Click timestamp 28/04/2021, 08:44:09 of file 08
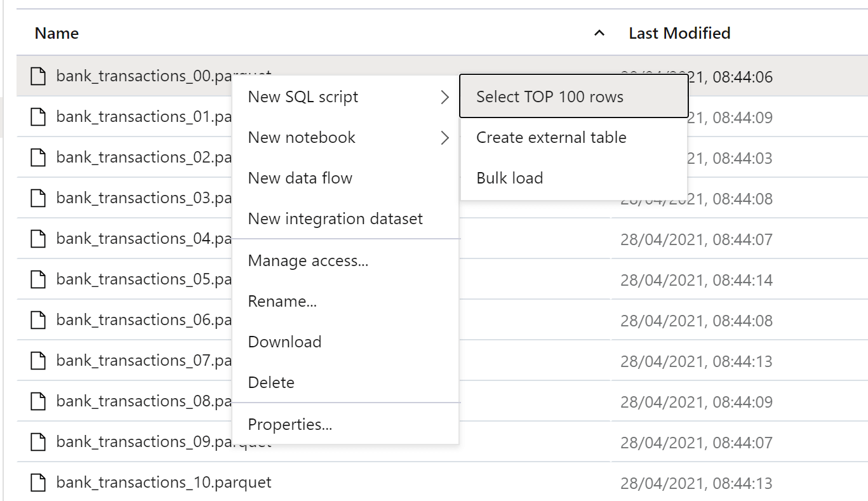The width and height of the screenshot is (868, 501). pos(697,402)
